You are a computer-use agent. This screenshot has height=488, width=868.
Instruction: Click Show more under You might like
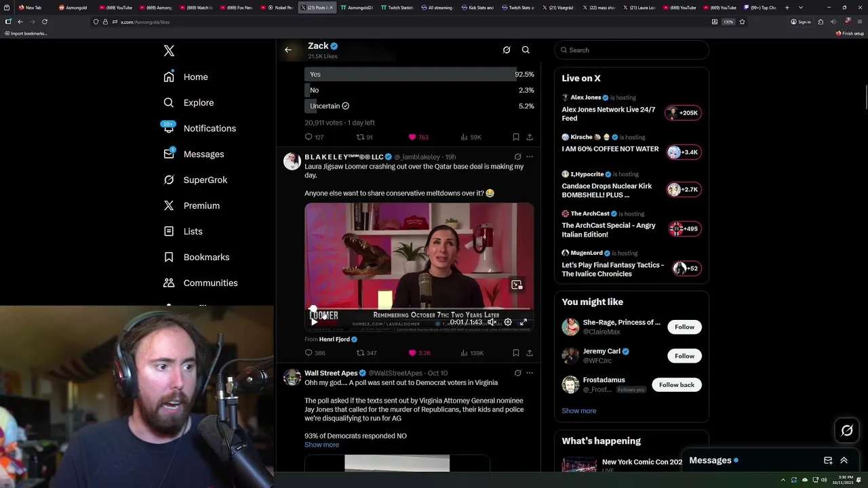578,411
